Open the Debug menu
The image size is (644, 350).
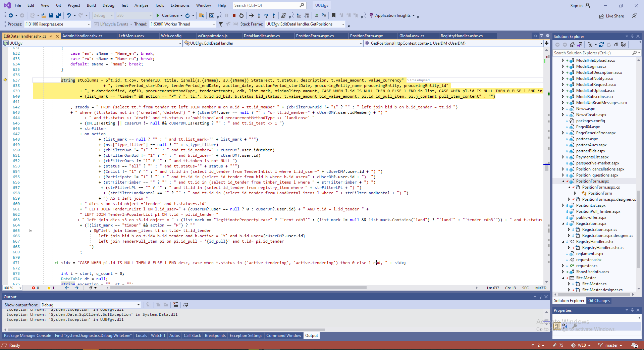(x=108, y=5)
